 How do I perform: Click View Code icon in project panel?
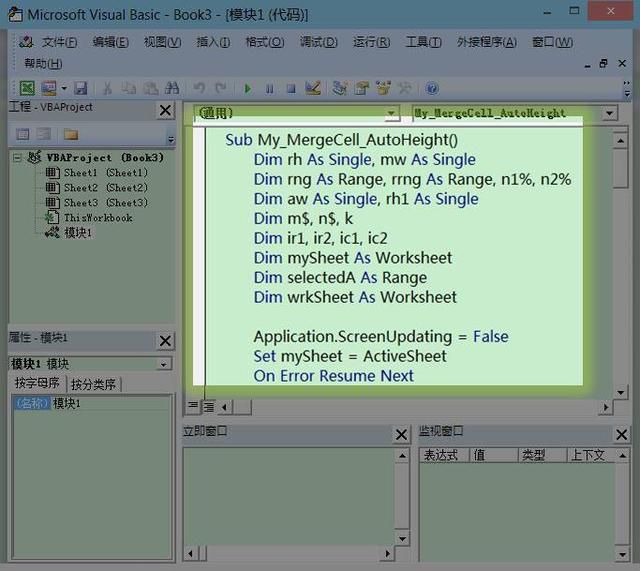(23, 134)
